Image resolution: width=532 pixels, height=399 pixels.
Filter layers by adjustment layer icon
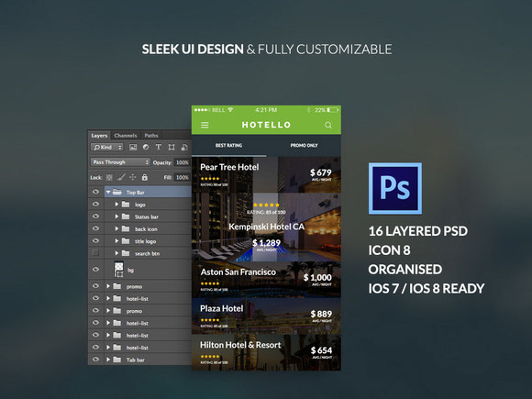click(146, 147)
